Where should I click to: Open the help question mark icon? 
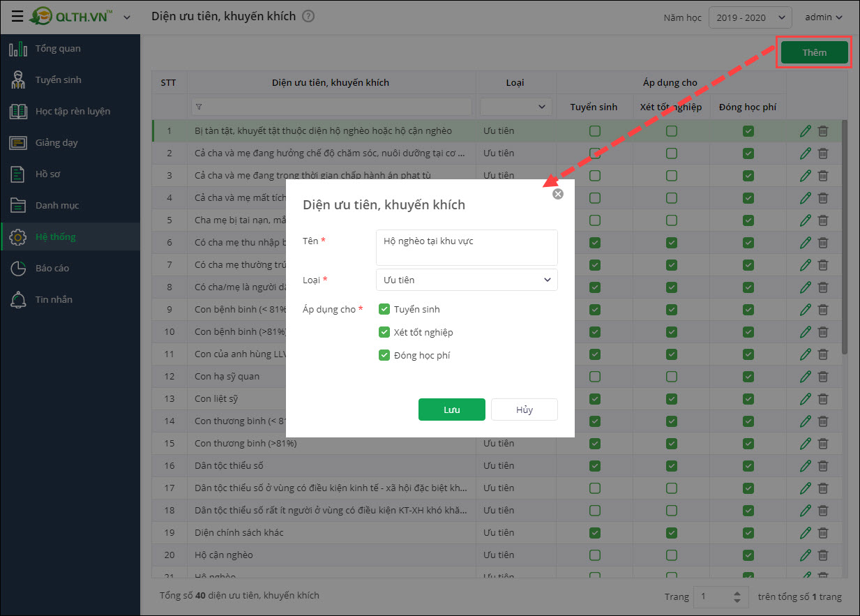pyautogui.click(x=308, y=16)
